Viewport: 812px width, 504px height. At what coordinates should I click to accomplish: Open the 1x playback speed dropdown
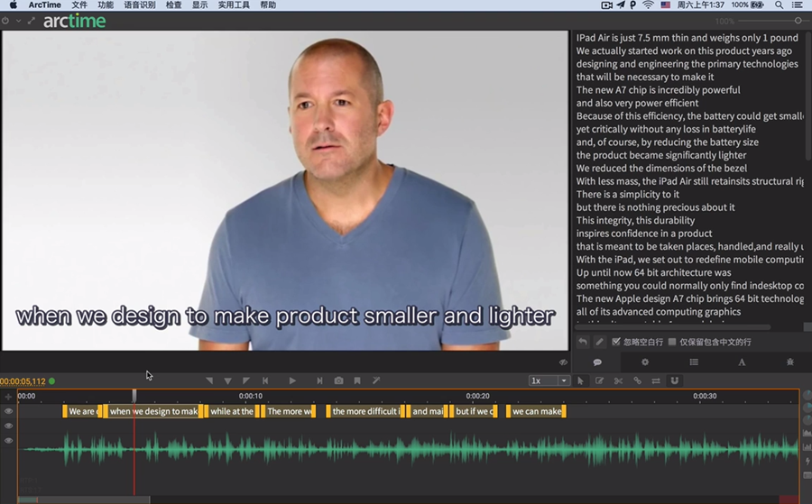point(549,381)
